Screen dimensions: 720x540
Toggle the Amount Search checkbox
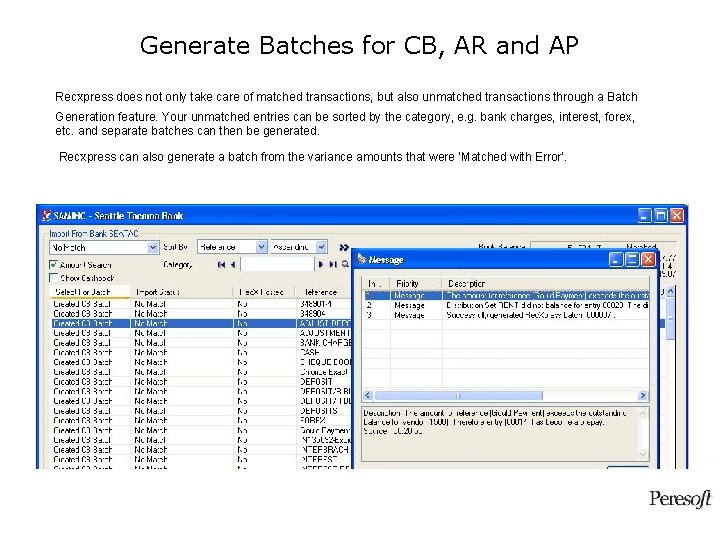click(x=54, y=264)
